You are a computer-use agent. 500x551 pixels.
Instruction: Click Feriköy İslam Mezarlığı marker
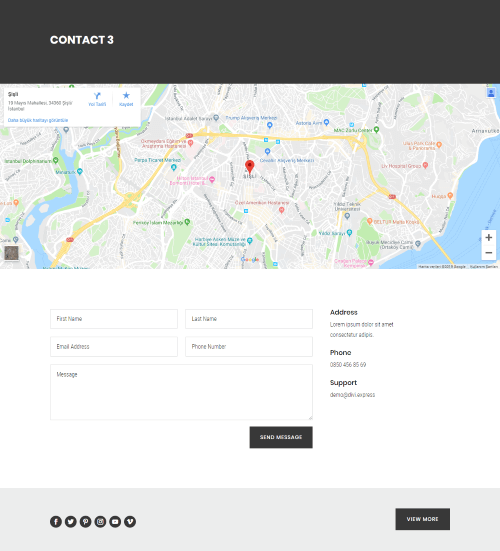187,222
